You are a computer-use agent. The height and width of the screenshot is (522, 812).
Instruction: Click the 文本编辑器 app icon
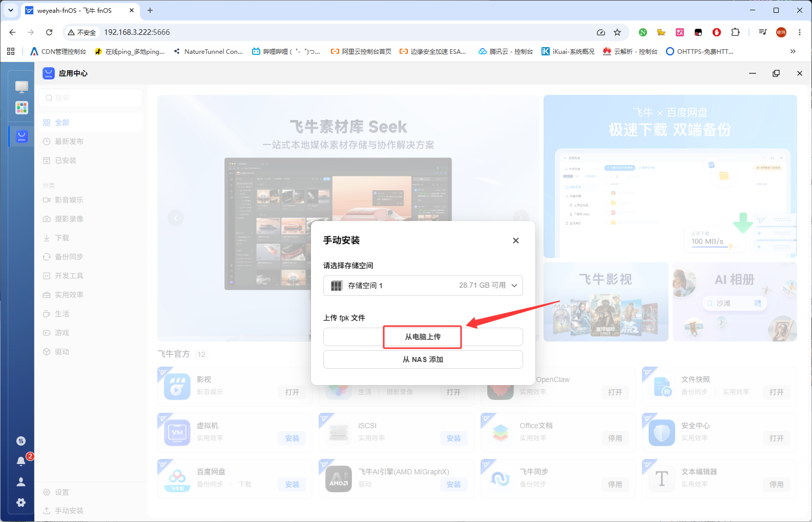[x=662, y=478]
